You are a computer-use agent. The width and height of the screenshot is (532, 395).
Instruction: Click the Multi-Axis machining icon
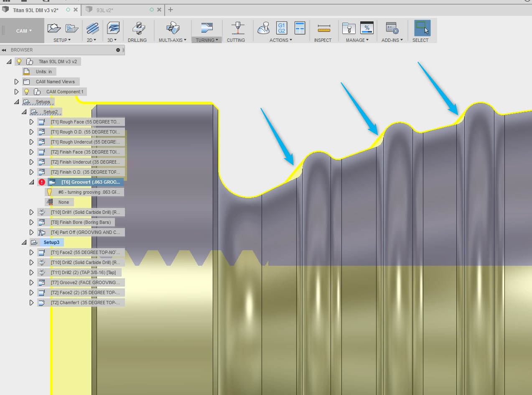click(173, 28)
